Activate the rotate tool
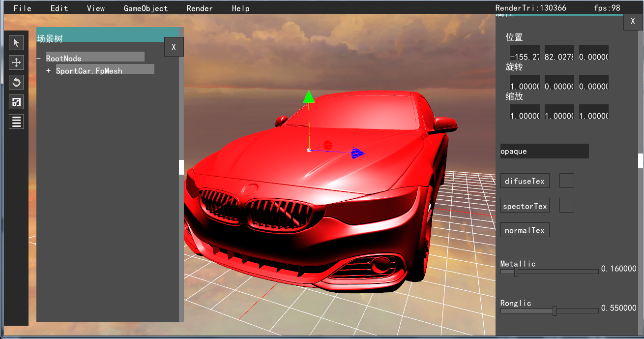Screen dimensions: 644x339 coord(16,82)
